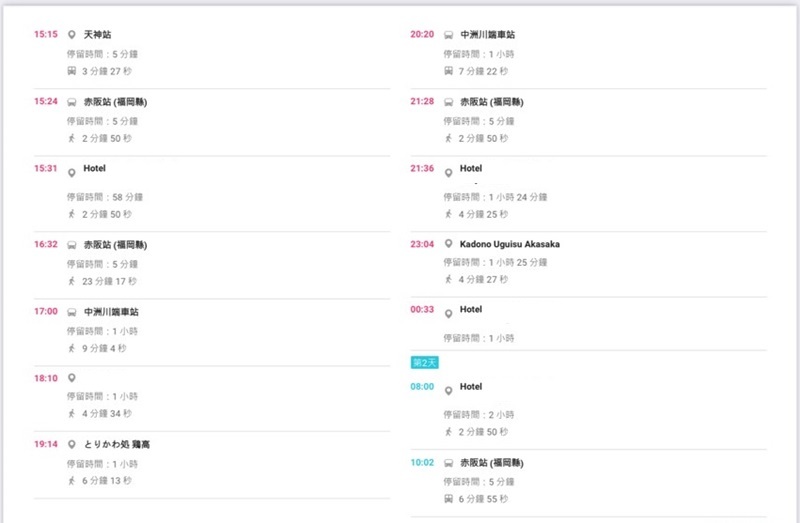
Task: Click the pin icon at the 18:10 stop
Action: click(72, 378)
